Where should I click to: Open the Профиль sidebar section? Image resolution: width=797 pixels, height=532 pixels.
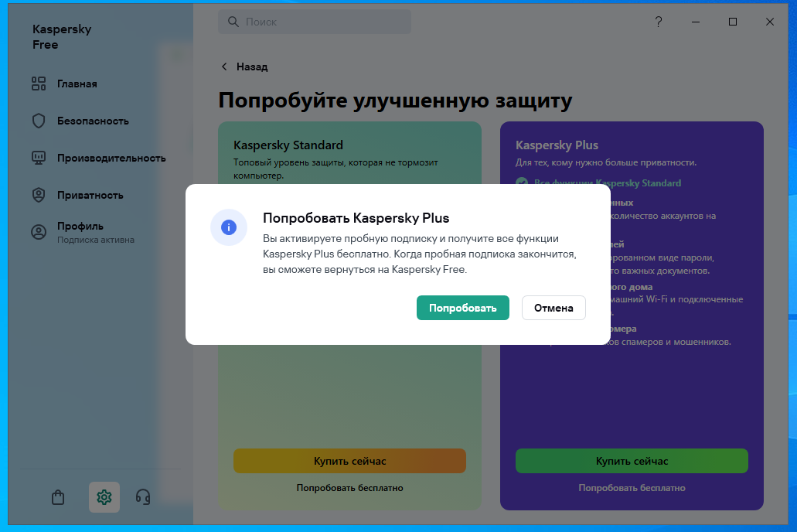[80, 227]
